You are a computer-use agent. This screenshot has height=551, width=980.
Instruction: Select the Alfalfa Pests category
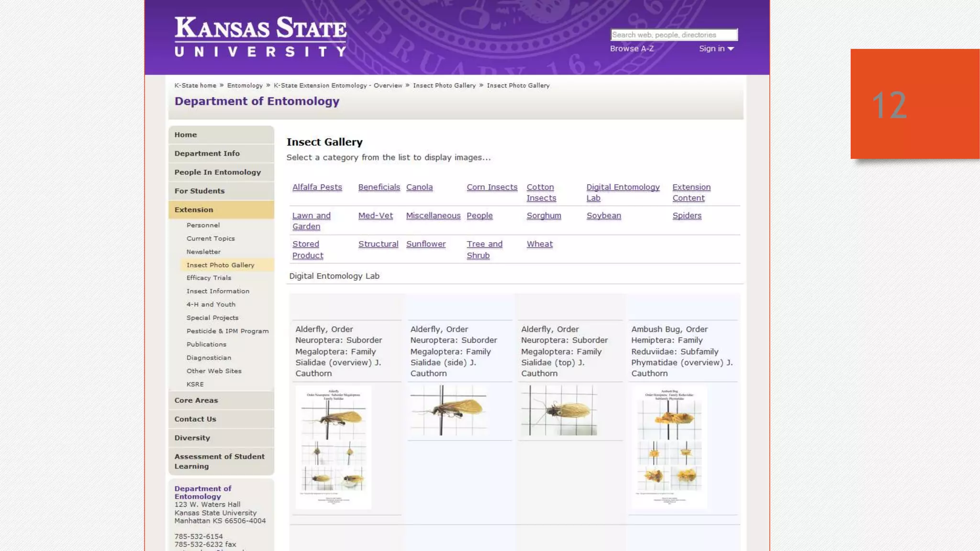pos(317,187)
